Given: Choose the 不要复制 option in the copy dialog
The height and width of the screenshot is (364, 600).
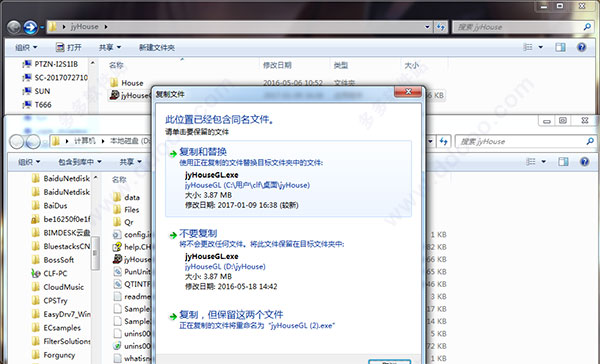Looking at the screenshot, I should pyautogui.click(x=288, y=260).
